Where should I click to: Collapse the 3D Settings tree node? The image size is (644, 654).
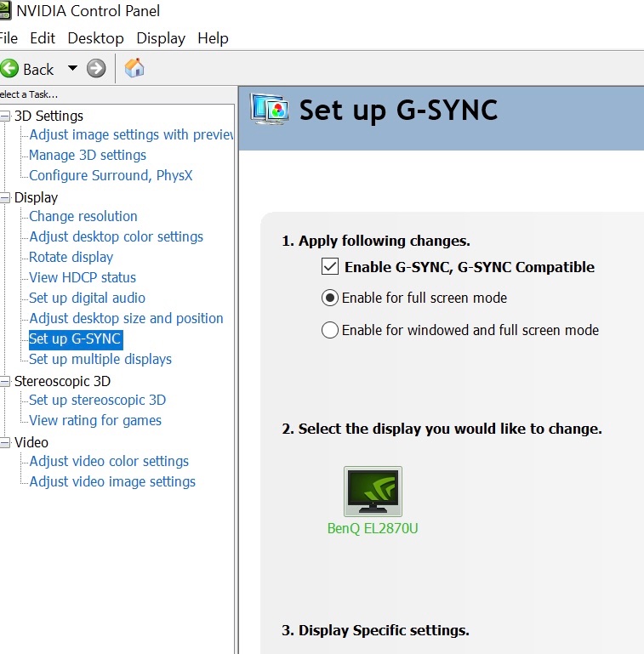coord(5,116)
